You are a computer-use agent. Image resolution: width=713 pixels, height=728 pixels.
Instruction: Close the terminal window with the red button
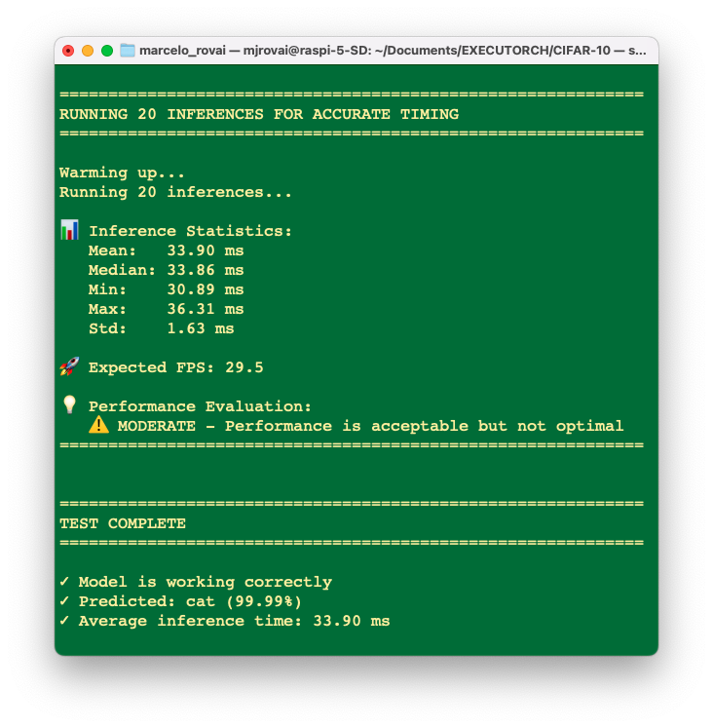[68, 51]
